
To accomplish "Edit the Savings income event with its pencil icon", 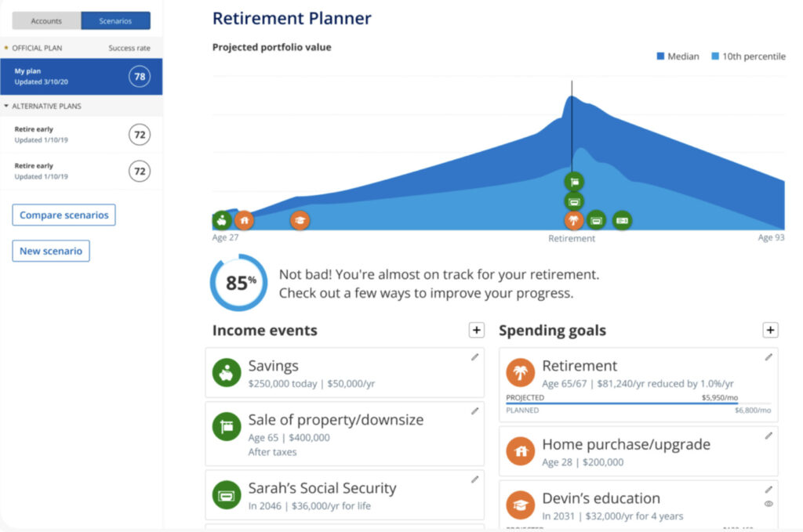I will pos(475,357).
